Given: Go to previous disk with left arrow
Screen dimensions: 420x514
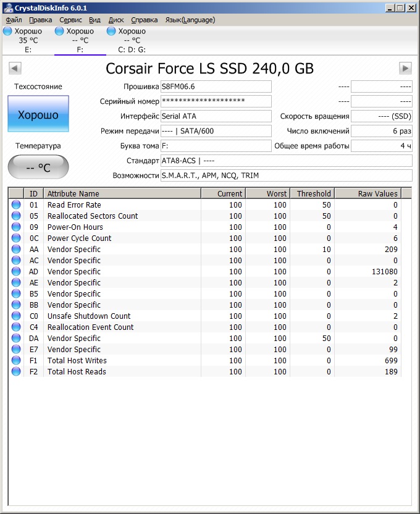Looking at the screenshot, I should [x=15, y=69].
